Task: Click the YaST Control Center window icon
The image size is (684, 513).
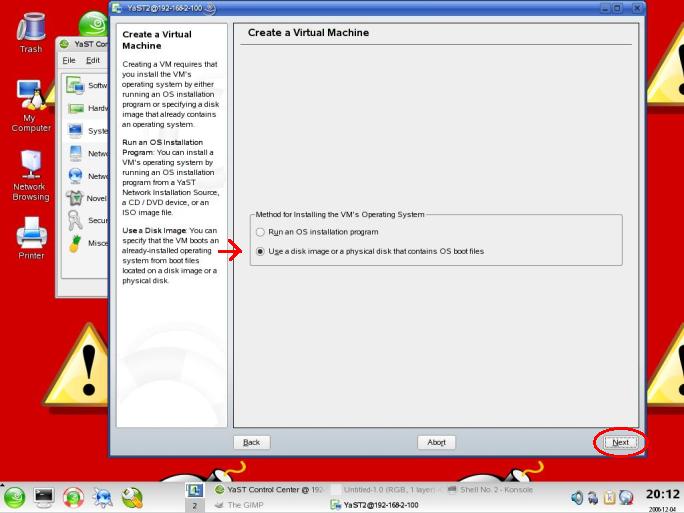Action: [x=65, y=44]
